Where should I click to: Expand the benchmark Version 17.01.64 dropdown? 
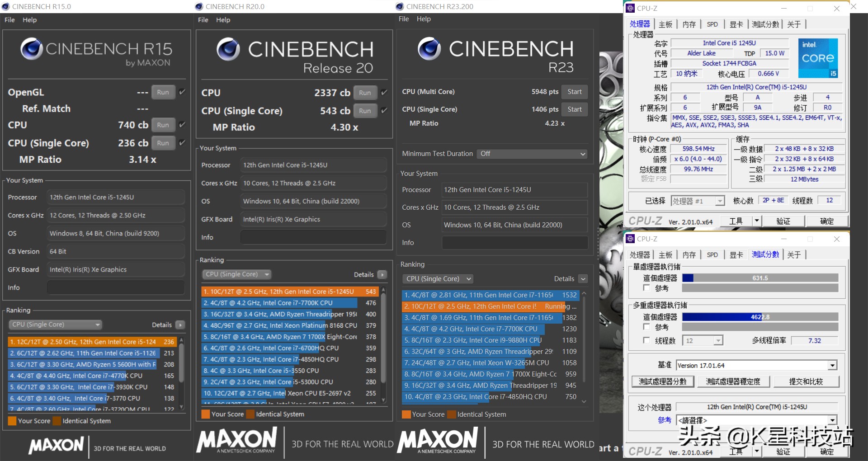coord(832,365)
